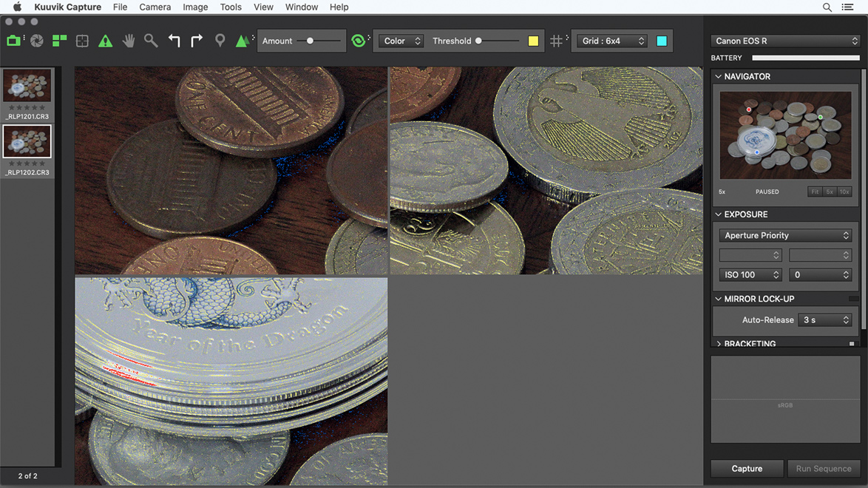Open the empty left exposure dropdown
The image size is (868, 488).
click(750, 255)
